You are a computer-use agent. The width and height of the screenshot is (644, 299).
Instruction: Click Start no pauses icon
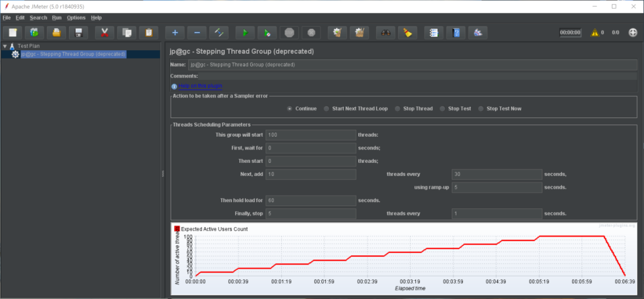coord(268,32)
